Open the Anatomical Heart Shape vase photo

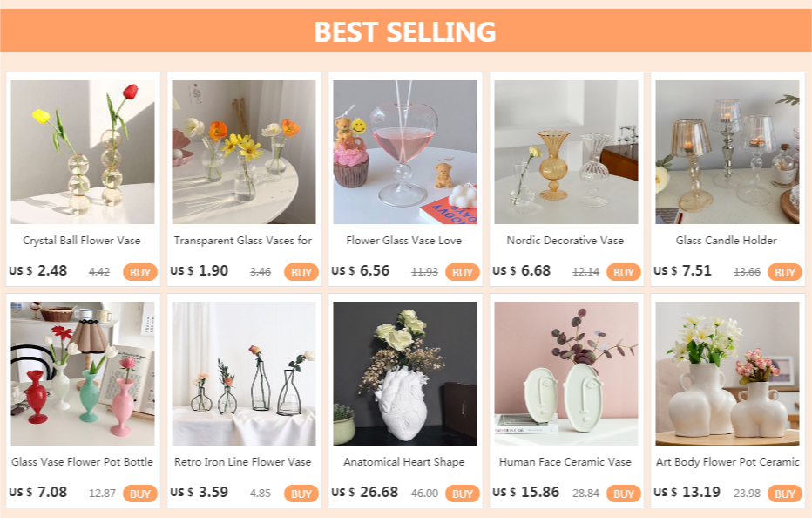(x=405, y=373)
